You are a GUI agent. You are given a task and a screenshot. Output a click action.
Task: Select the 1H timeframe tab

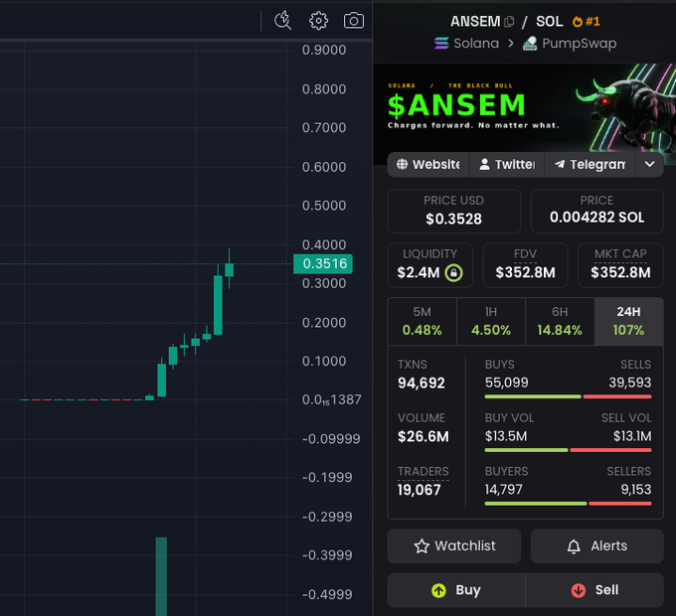(x=491, y=321)
